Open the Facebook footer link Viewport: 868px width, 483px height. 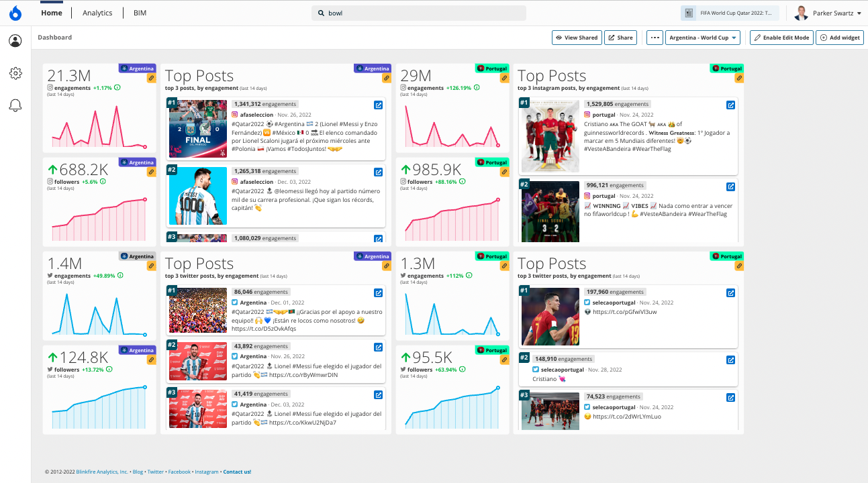[x=179, y=472]
